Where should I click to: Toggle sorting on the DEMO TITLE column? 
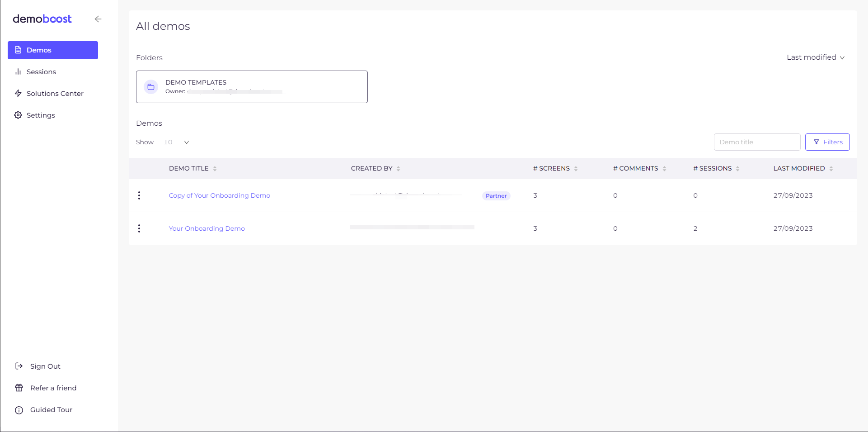point(215,168)
